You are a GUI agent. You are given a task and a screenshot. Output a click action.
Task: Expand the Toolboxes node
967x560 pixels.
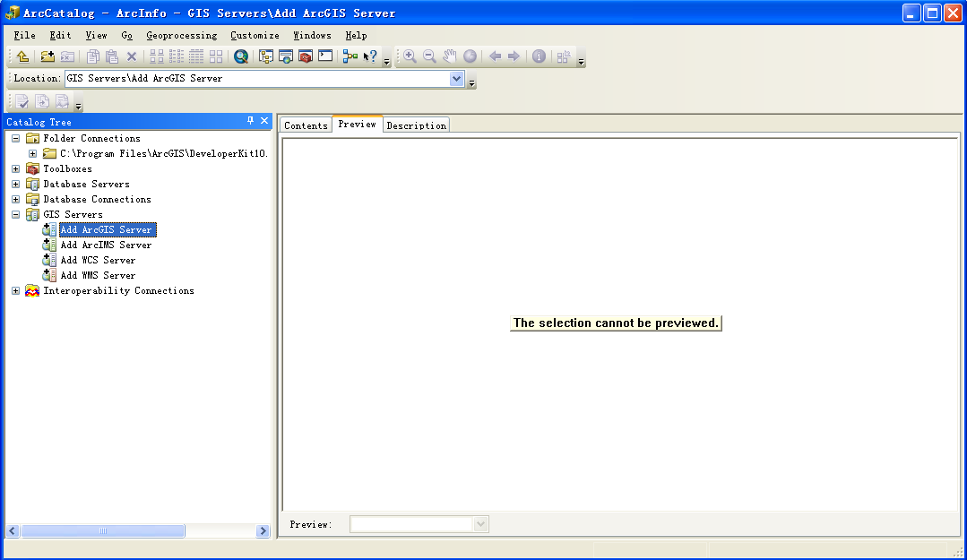(x=15, y=169)
